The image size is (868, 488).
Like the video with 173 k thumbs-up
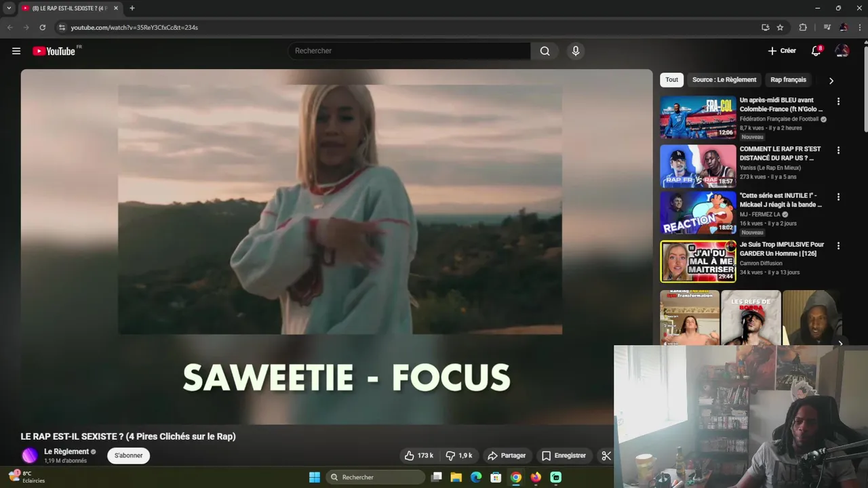click(x=418, y=455)
